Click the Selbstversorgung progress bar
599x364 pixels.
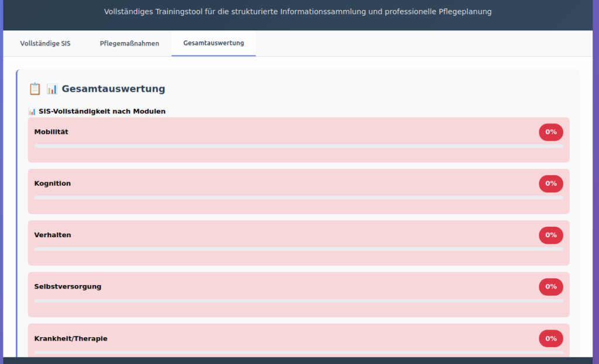(x=298, y=300)
